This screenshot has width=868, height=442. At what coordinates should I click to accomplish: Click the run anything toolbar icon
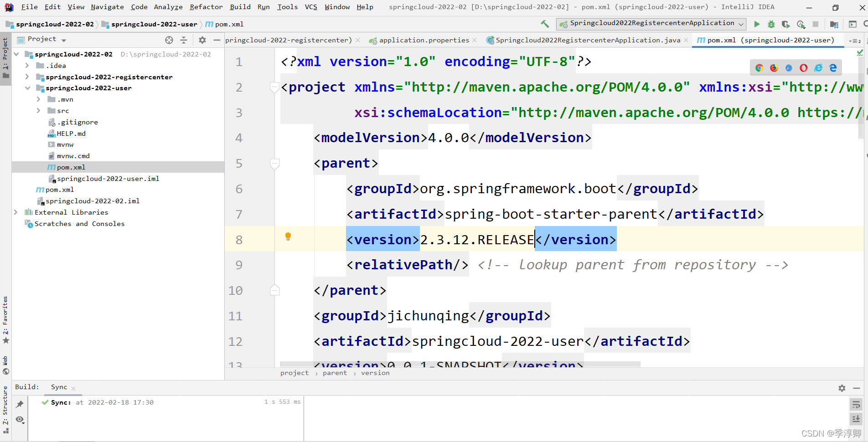(852, 24)
